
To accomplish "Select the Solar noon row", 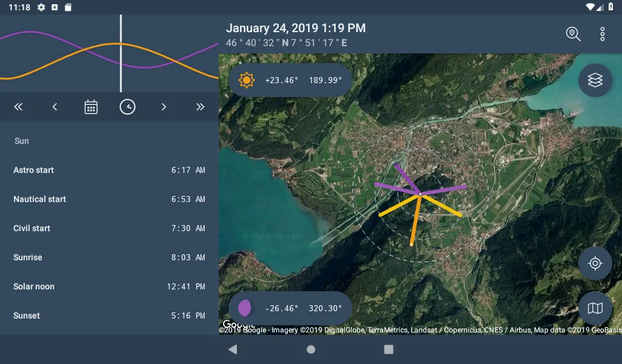I will coord(109,286).
